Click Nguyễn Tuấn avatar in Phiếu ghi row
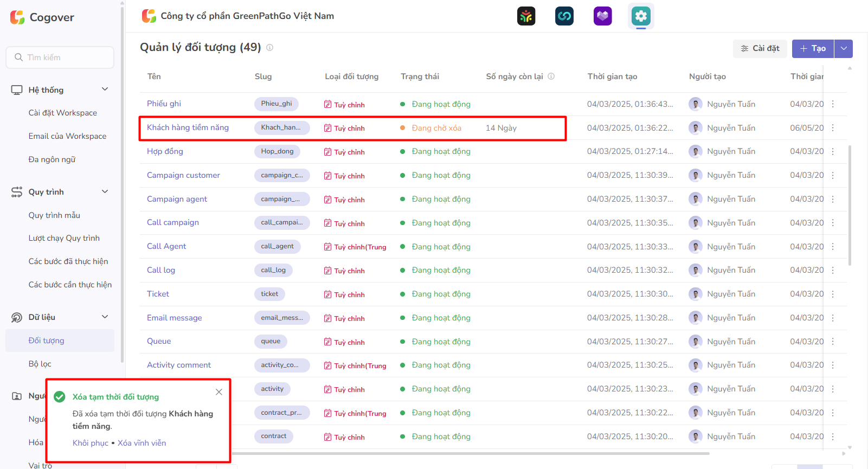The height and width of the screenshot is (469, 868). [x=696, y=104]
